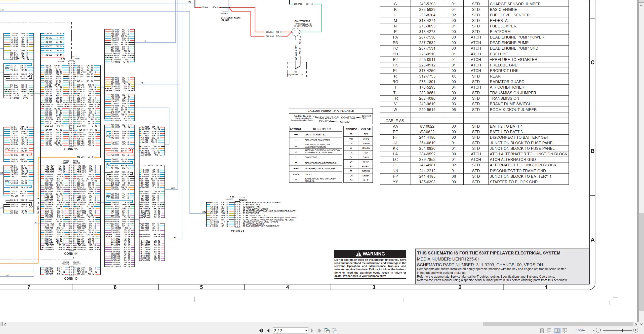Click grid zone letter C
The image size is (644, 334).
pyautogui.click(x=592, y=62)
